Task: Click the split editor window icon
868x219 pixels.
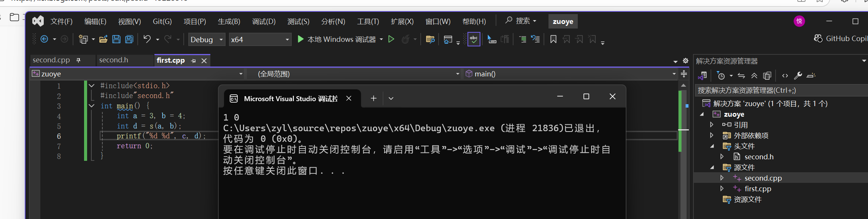Action: [684, 74]
